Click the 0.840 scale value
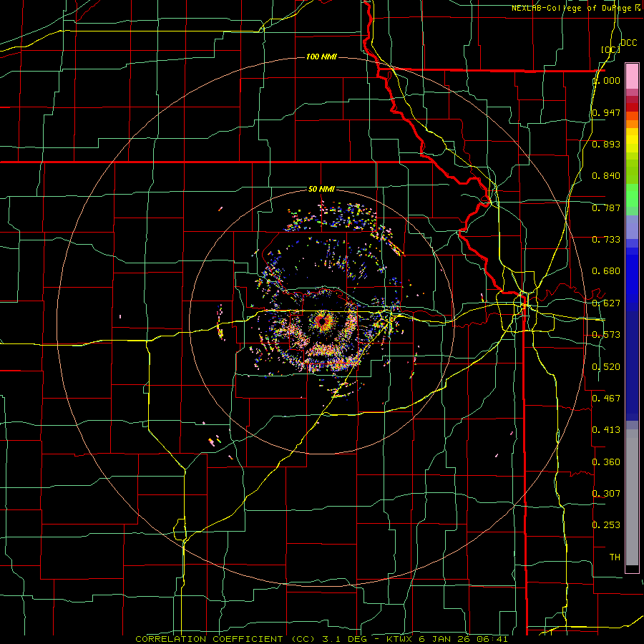Image resolution: width=644 pixels, height=644 pixels. click(x=606, y=176)
